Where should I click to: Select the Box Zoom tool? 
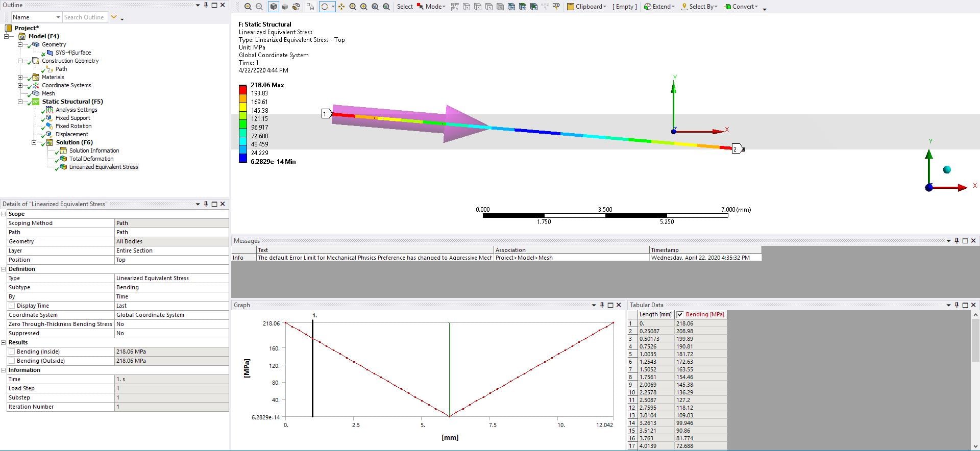364,7
